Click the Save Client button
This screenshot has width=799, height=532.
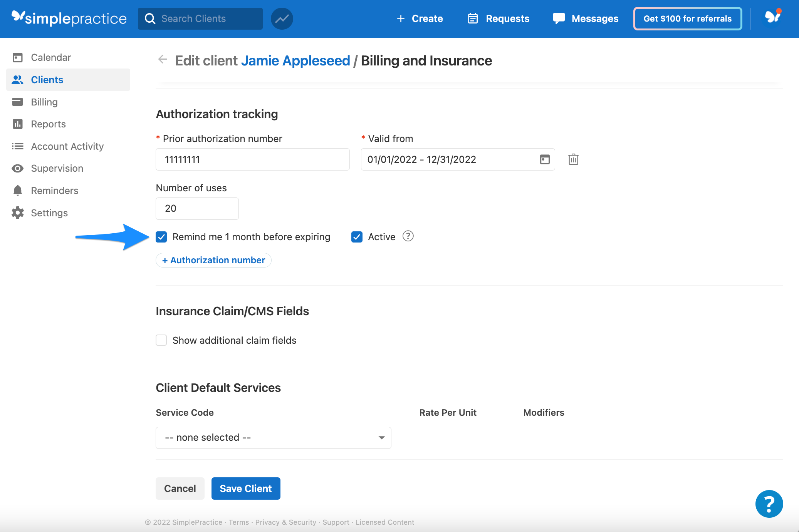(246, 488)
